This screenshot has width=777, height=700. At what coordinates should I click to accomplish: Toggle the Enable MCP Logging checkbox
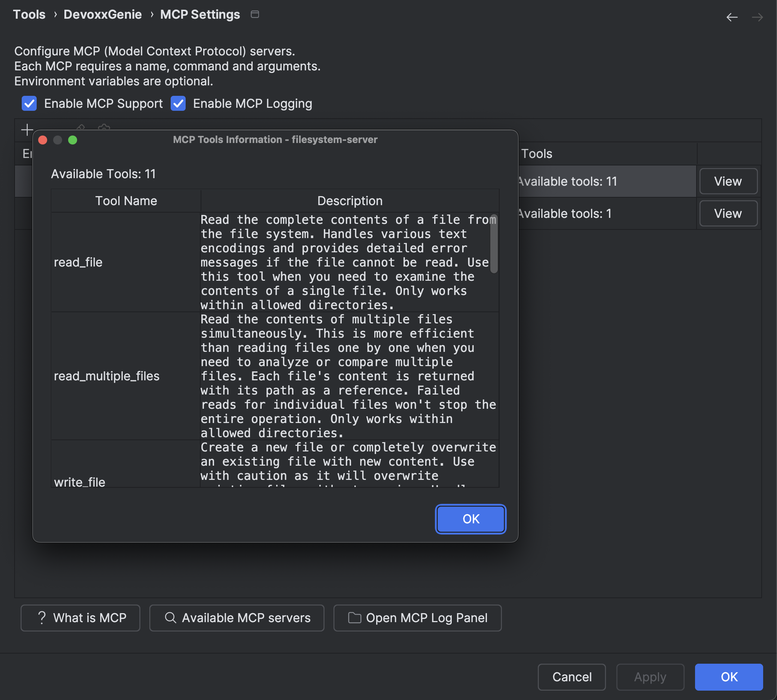coord(178,103)
